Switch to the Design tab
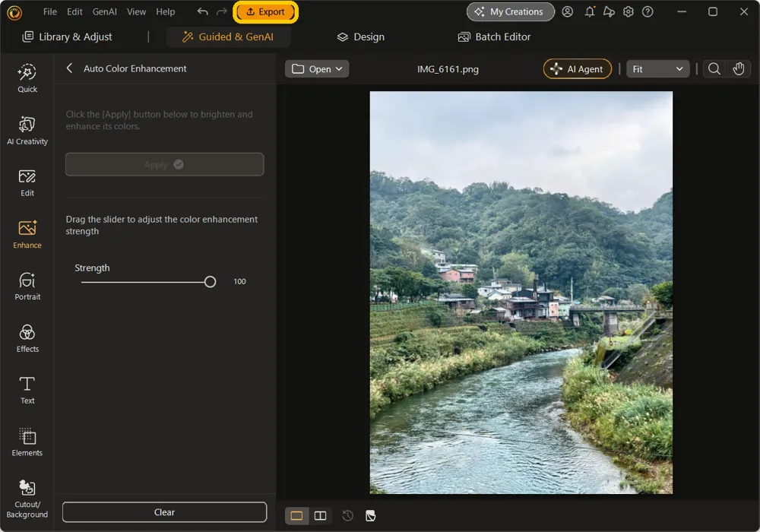 [x=361, y=36]
